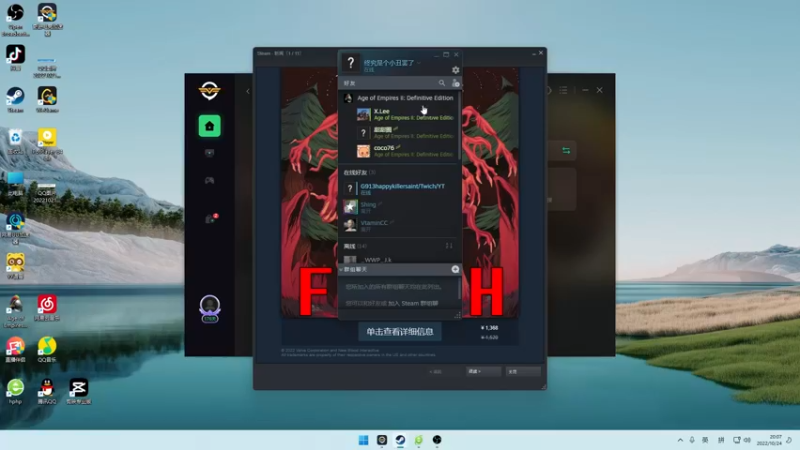The height and width of the screenshot is (450, 800).
Task: Open Age of Empires desktop shortcut
Action: coord(15,311)
